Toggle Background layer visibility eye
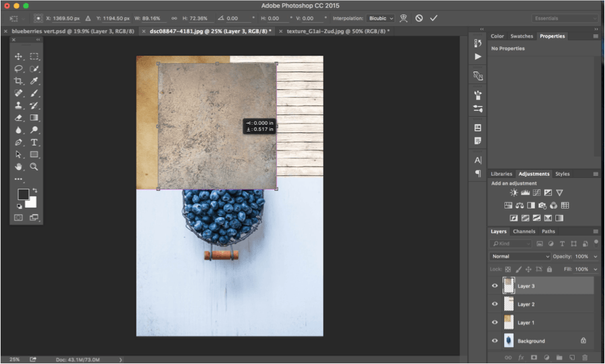Screen dimensions: 605x364 [x=495, y=340]
